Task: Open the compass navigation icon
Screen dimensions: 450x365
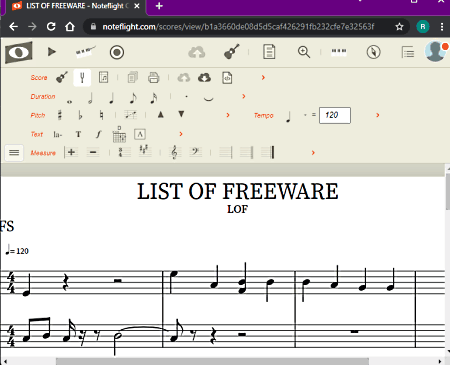Action: (x=373, y=52)
